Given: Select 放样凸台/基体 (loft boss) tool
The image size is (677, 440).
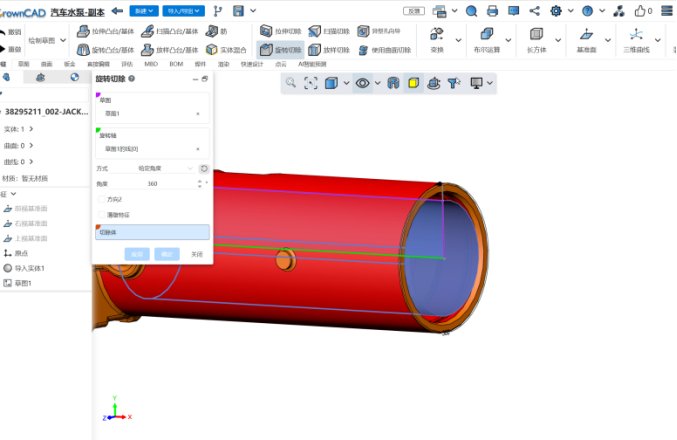Looking at the screenshot, I should click(170, 50).
